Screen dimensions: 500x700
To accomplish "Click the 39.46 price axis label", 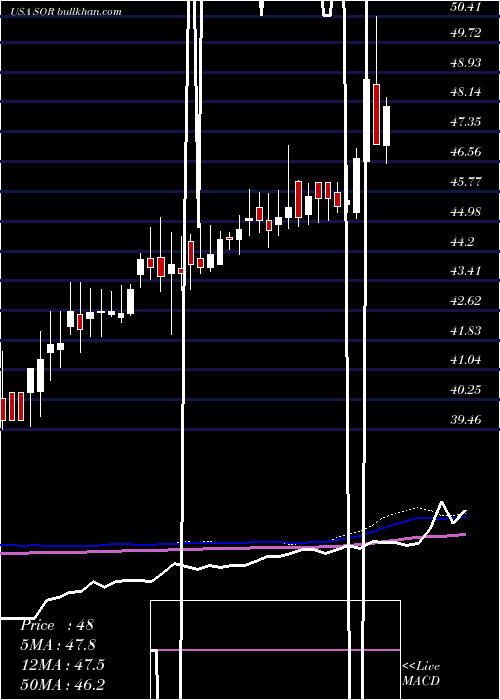I will [x=466, y=420].
